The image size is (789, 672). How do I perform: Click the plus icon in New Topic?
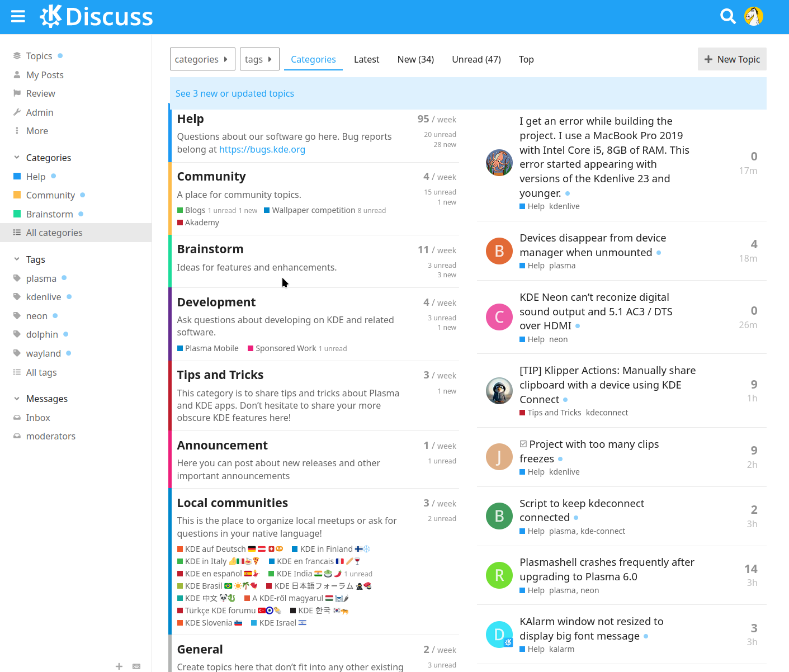[708, 59]
